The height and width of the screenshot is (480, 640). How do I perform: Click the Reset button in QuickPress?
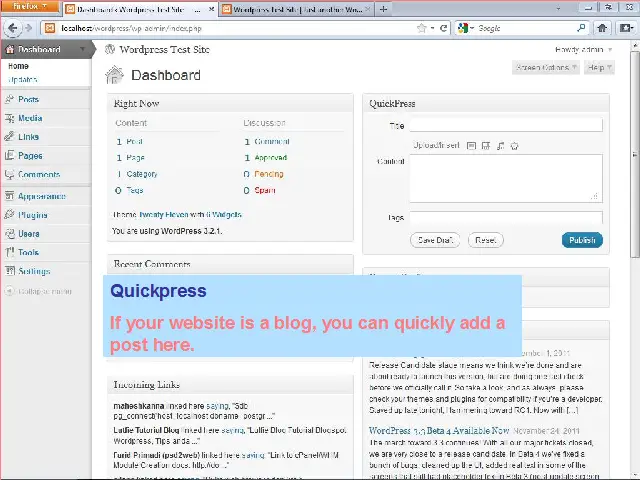click(x=485, y=240)
